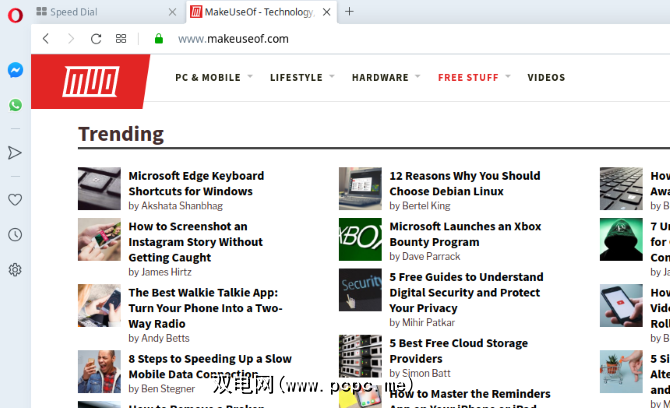Screen dimensions: 670x408
Task: Click the cloud storage servers thumbnail
Action: tap(360, 356)
